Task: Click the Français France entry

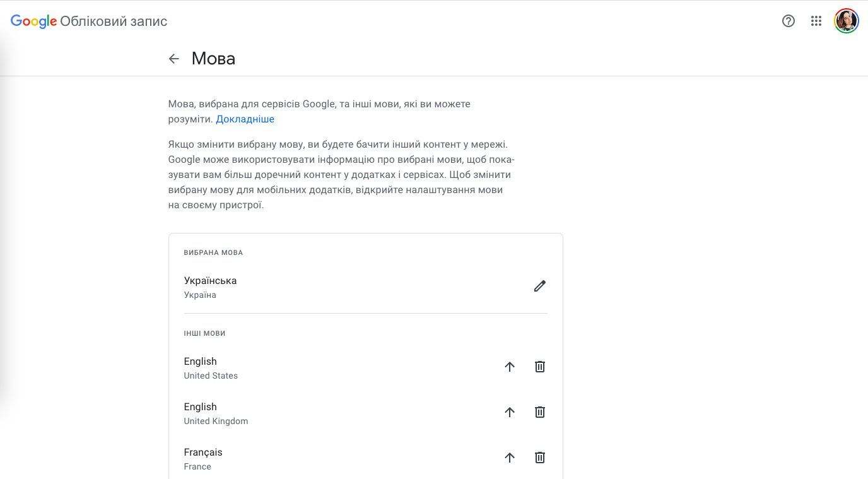Action: click(203, 458)
